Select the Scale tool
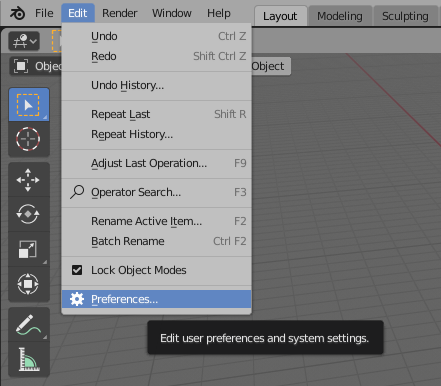Viewport: 441px width, 386px height. 29,249
